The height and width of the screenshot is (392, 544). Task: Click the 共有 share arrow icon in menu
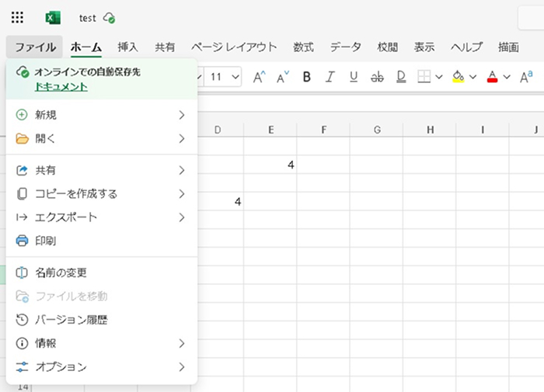coord(22,170)
